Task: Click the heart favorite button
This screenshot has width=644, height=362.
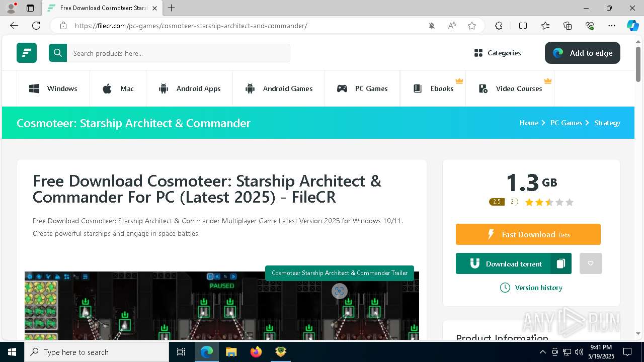Action: [x=591, y=263]
